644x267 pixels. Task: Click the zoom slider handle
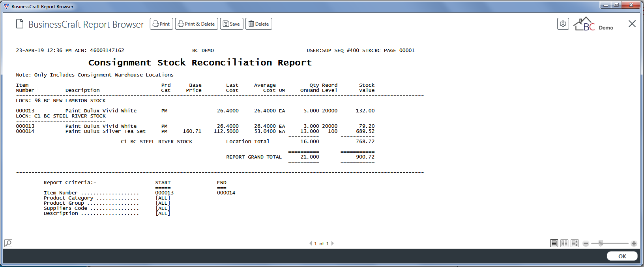[601, 243]
